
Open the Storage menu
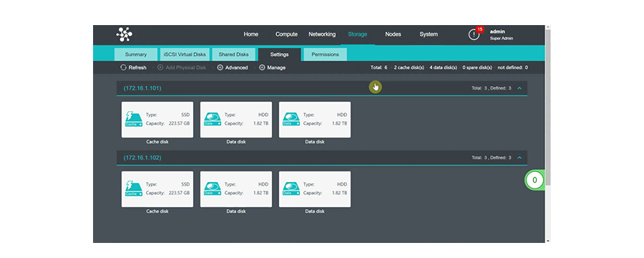[357, 34]
